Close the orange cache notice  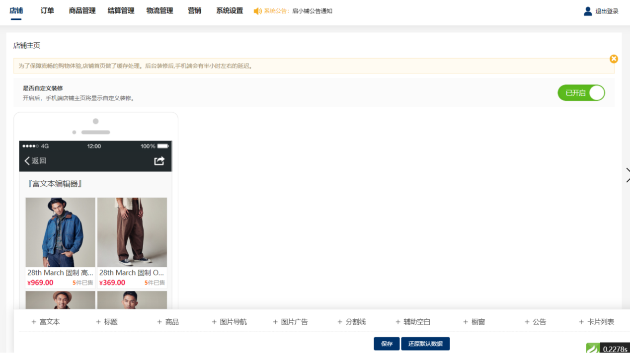point(614,59)
